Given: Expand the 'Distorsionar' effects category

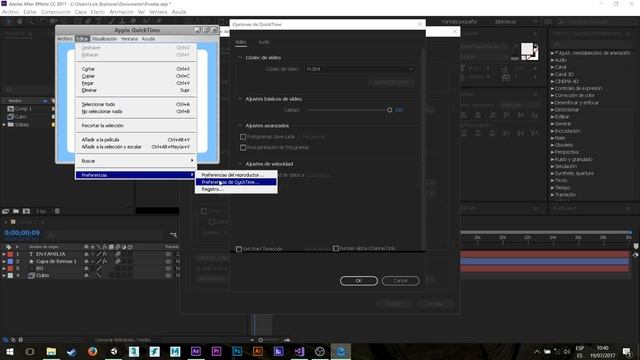Looking at the screenshot, I should tap(552, 110).
